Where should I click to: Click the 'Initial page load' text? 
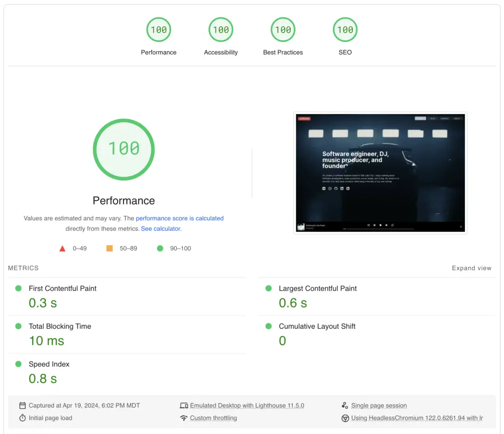click(x=50, y=418)
